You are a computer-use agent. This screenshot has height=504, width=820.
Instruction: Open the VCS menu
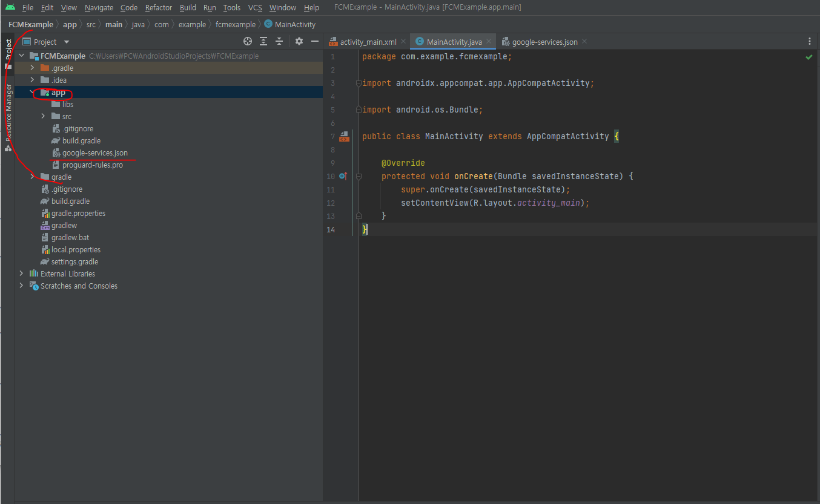point(255,7)
